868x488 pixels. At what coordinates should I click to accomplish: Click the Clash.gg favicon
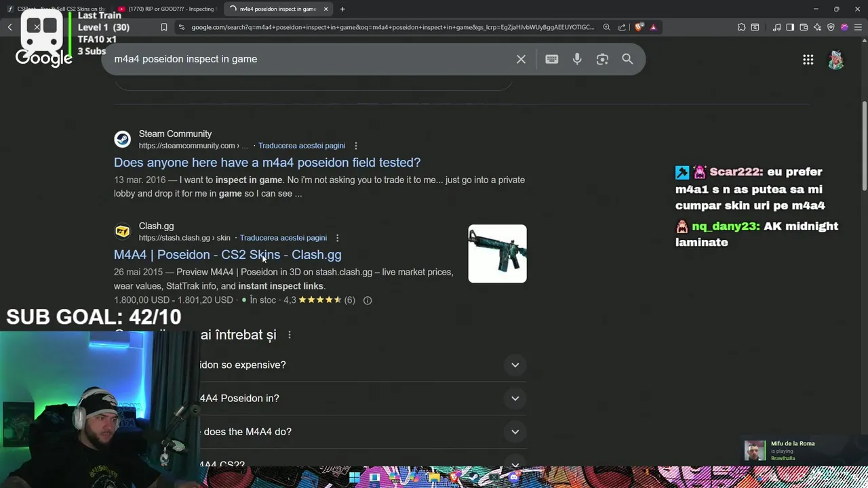coord(122,232)
